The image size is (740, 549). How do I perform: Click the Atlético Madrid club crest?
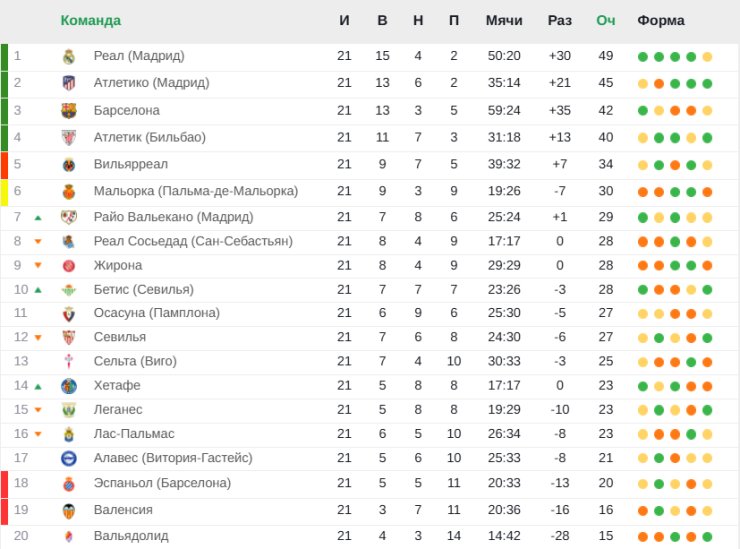tap(69, 84)
